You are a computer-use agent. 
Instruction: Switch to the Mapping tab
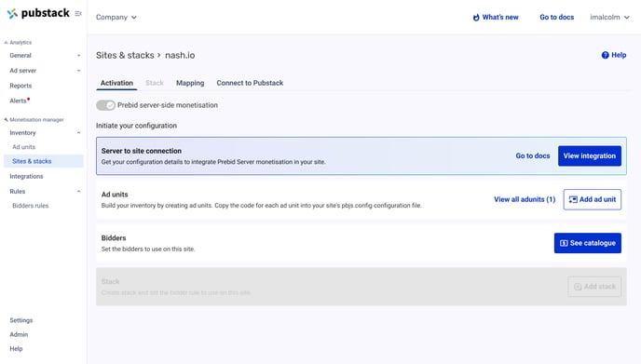190,83
